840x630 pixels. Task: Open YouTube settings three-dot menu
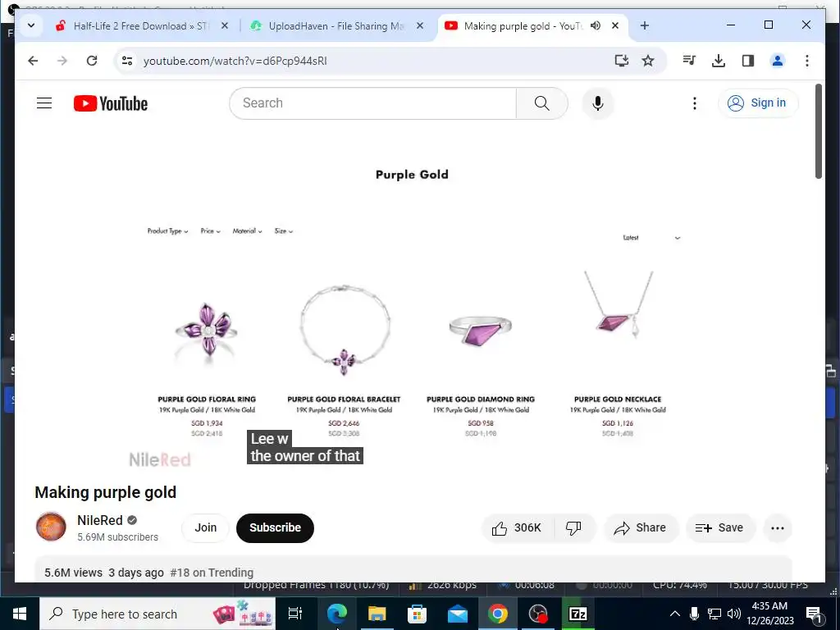tap(694, 103)
